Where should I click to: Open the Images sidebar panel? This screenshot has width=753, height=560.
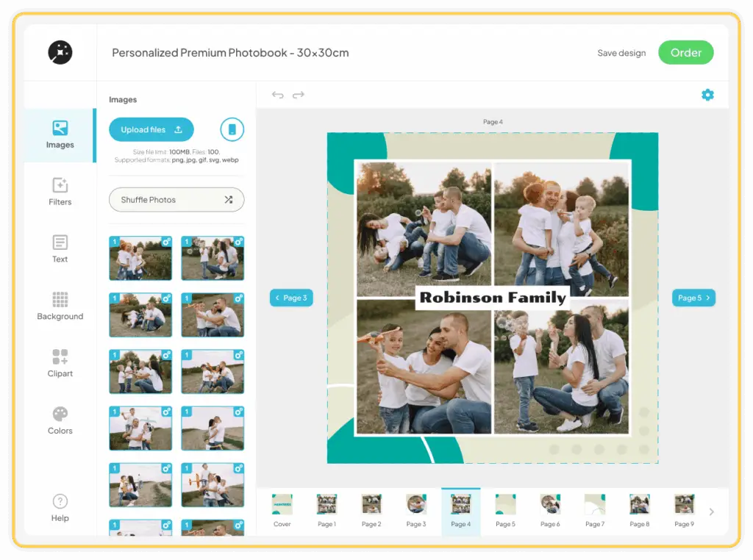[60, 134]
